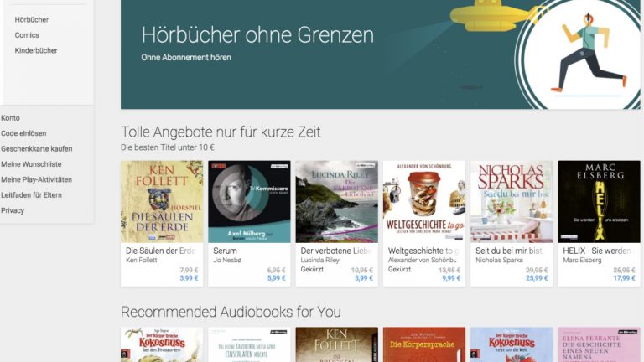Click the Weltgeschichte to go cover
The image size is (644, 362).
point(424,201)
